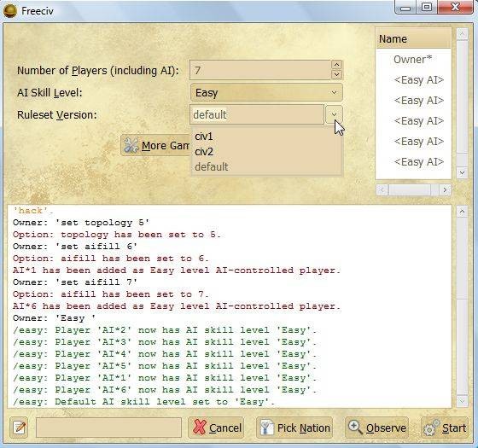The image size is (478, 448).
Task: Open More Game Options button
Action: coord(156,145)
